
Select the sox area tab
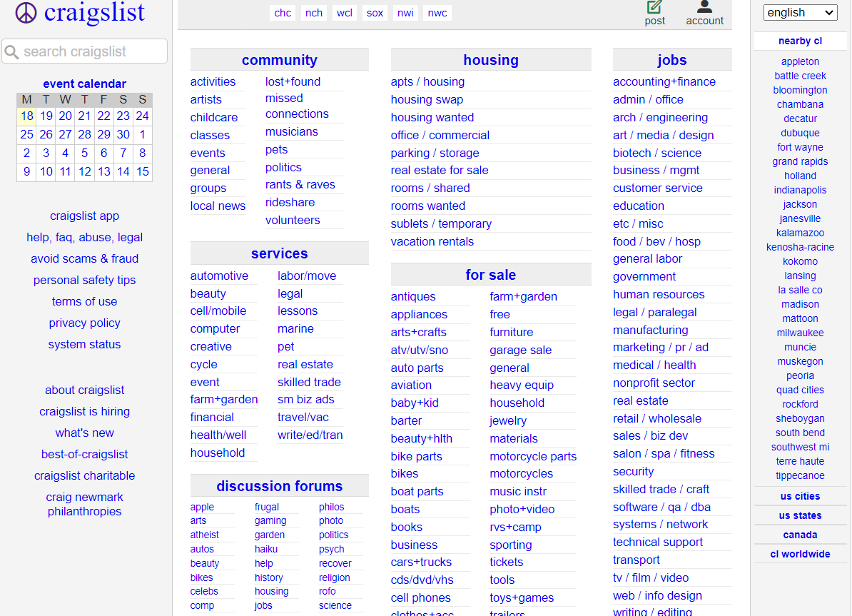[x=375, y=13]
